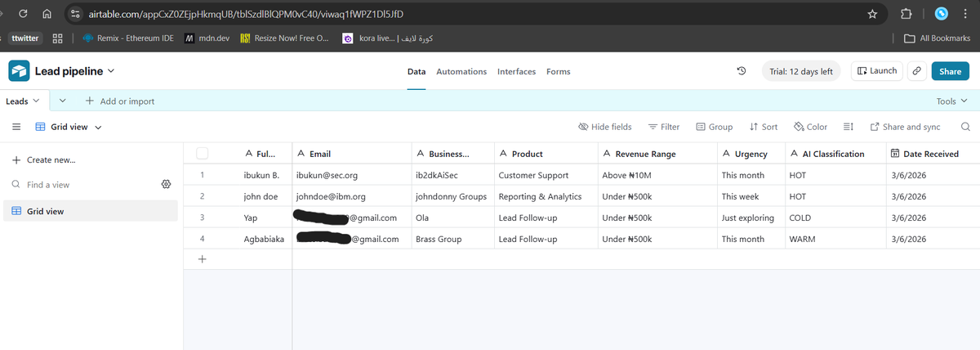Switch to the Data tab
Image resolution: width=980 pixels, height=350 pixels.
(x=416, y=71)
